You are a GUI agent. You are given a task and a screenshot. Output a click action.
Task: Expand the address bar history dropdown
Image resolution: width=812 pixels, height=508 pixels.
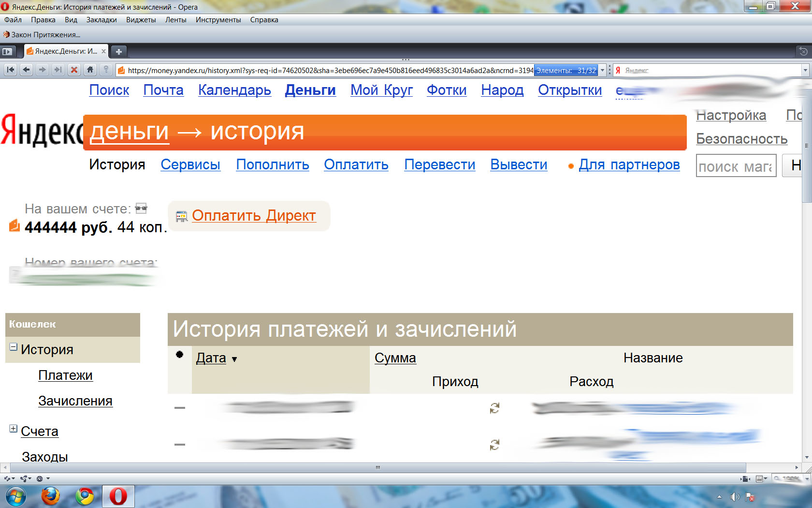602,71
